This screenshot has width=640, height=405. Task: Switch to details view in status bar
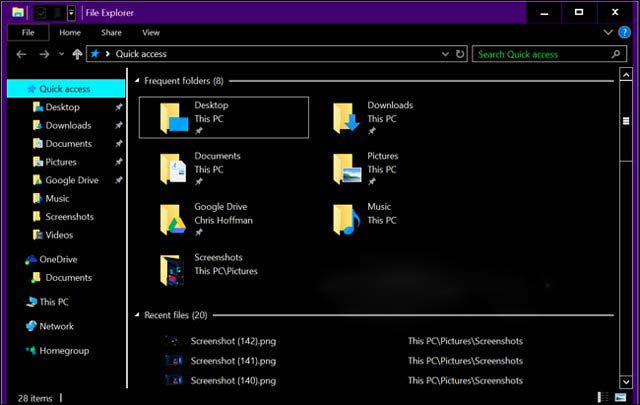603,397
